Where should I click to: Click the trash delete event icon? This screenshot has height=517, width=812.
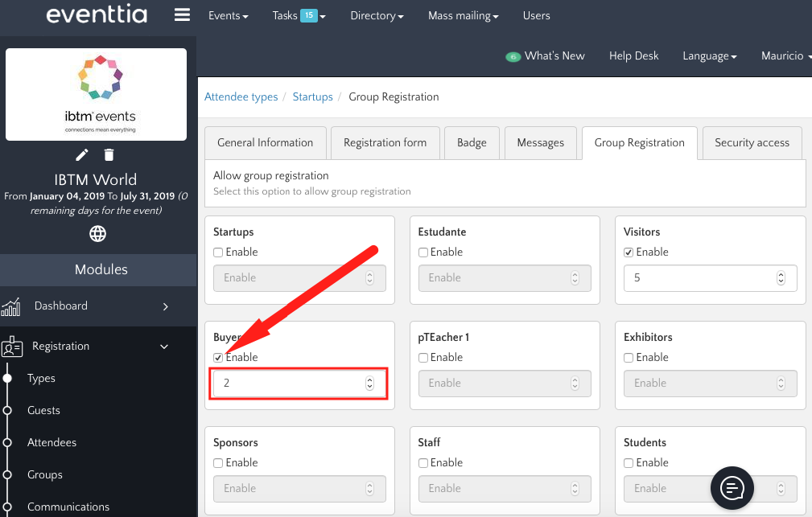pos(109,155)
